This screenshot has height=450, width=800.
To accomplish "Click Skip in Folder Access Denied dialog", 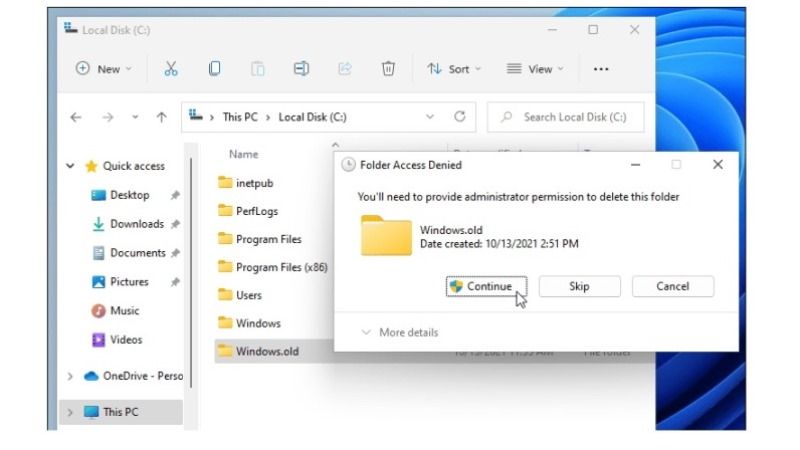I will (580, 286).
